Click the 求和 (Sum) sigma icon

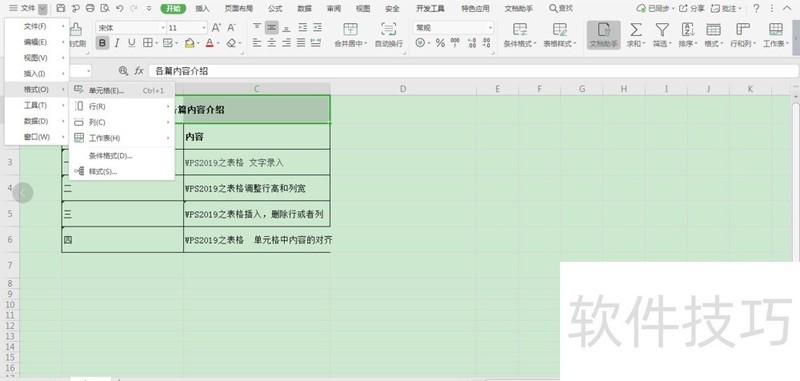coord(636,30)
